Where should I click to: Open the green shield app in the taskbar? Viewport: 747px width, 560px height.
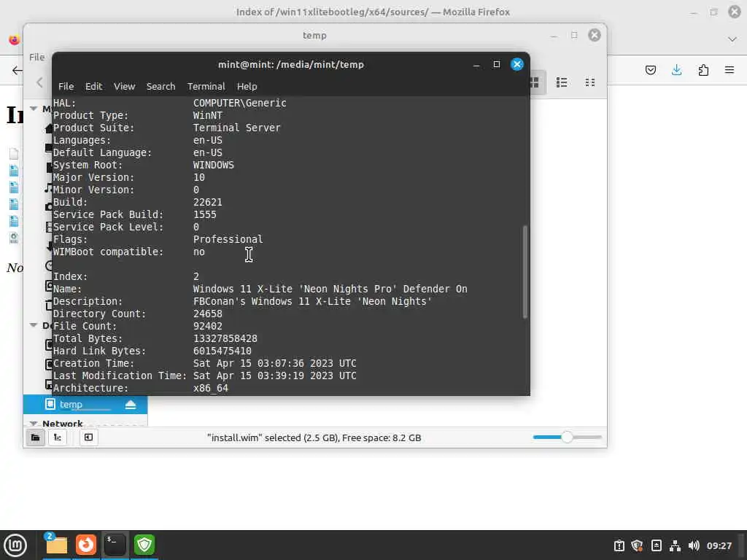point(144,545)
